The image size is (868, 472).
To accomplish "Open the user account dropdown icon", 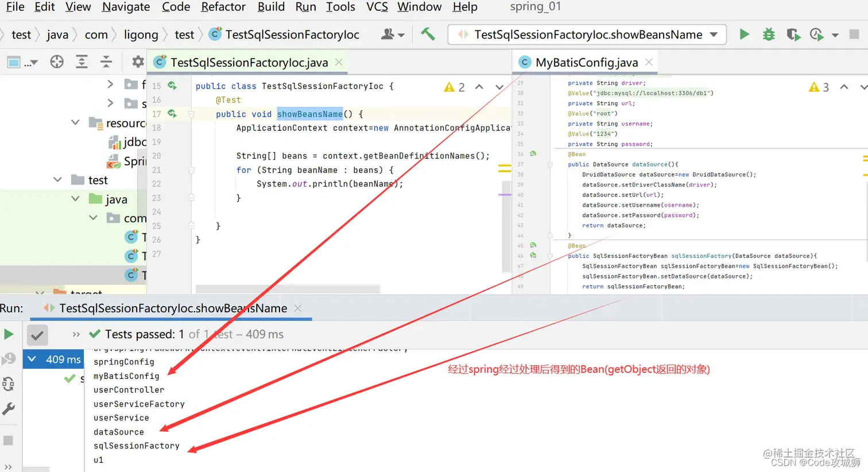I will [x=393, y=34].
